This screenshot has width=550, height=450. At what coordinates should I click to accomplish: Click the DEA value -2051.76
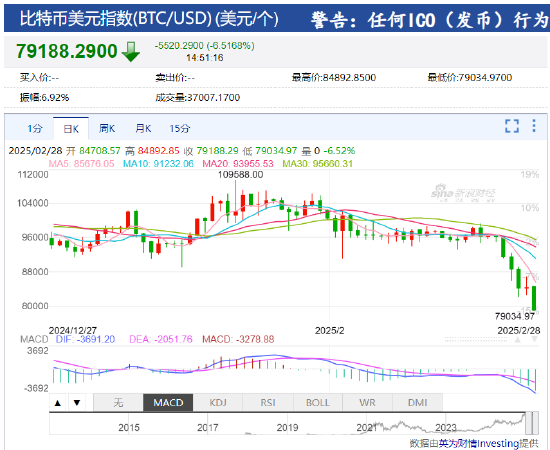point(173,339)
